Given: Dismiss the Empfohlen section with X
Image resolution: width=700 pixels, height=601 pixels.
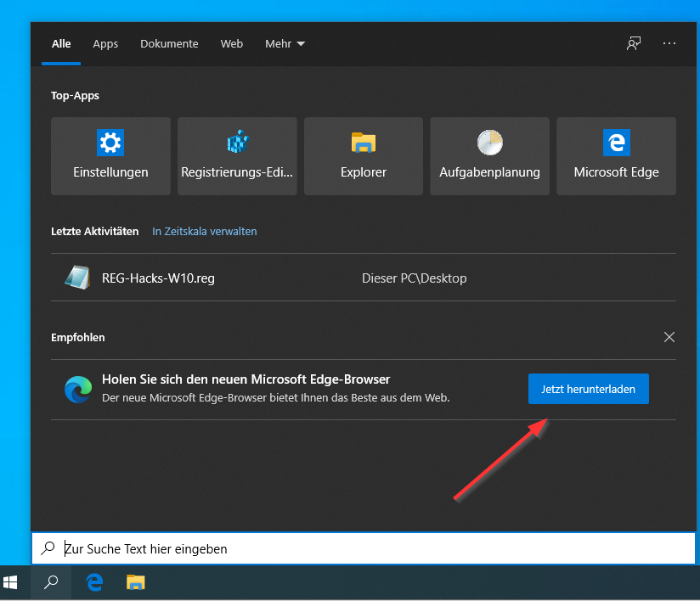Looking at the screenshot, I should tap(669, 337).
